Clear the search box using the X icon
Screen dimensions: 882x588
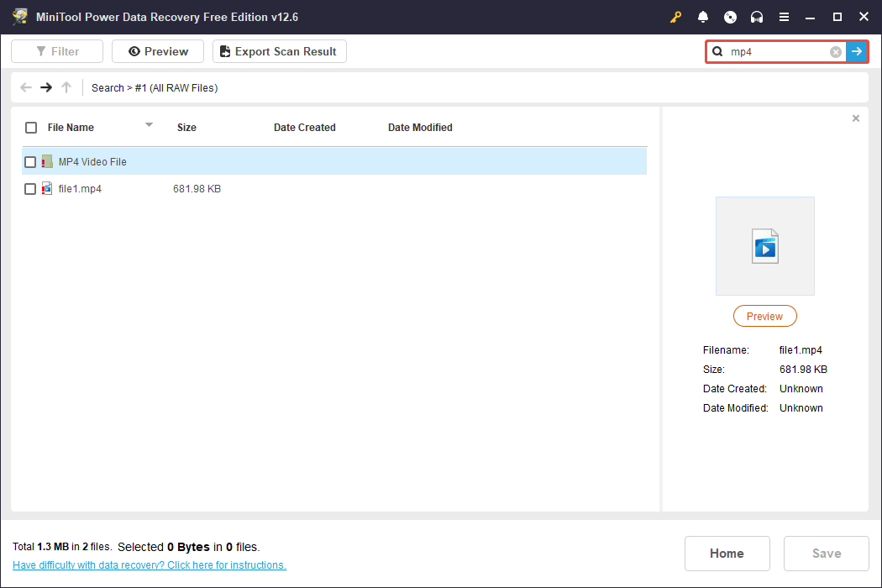pos(835,51)
